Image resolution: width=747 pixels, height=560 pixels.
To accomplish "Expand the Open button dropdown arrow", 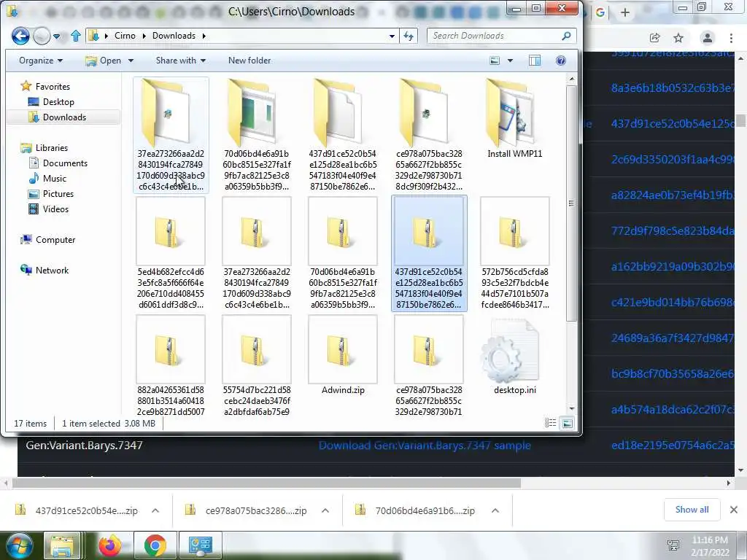I will [131, 61].
